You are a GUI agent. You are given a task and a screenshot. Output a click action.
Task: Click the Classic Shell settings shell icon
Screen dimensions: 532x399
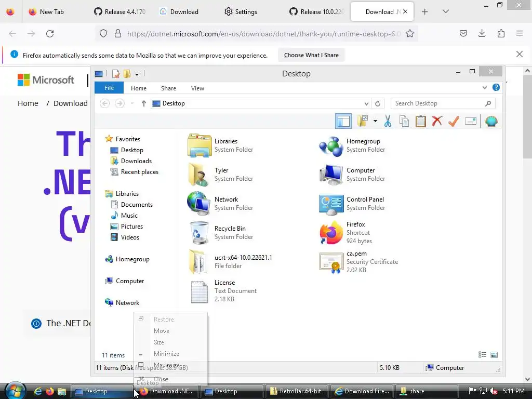[491, 121]
